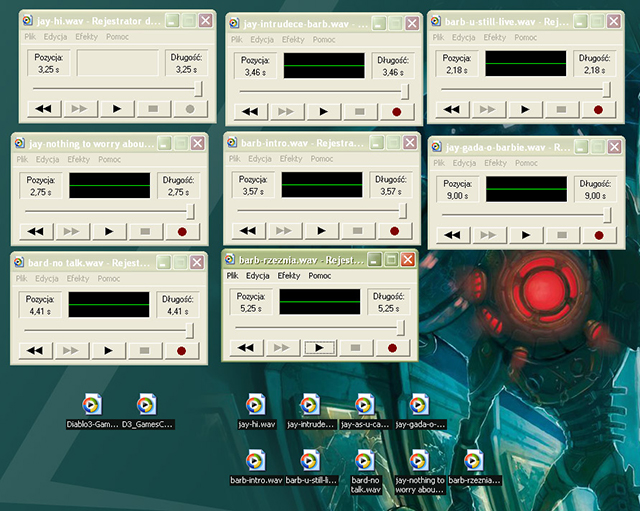Open Efekty menu in barb-rzeznia.wav window

289,276
